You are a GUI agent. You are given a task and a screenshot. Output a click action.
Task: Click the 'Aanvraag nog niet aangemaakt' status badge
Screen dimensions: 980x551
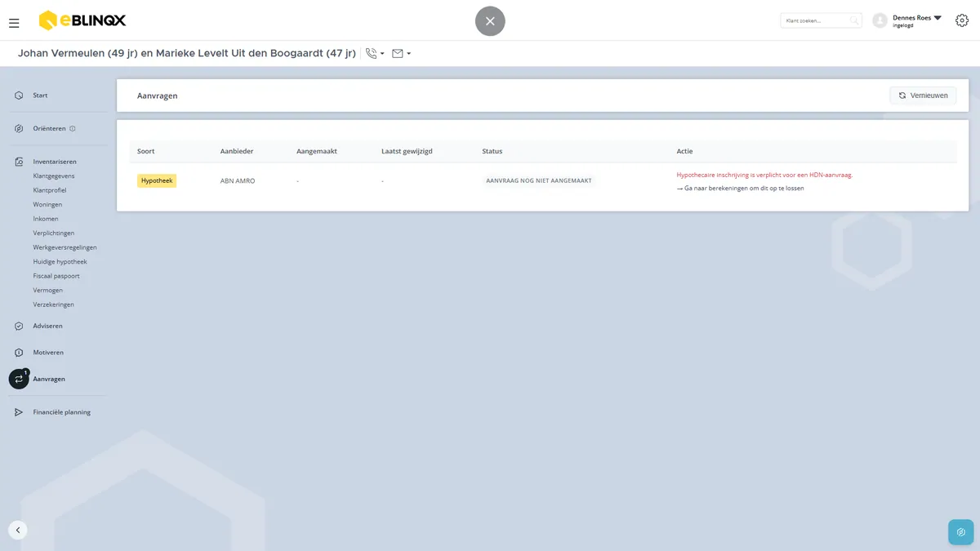coord(539,180)
